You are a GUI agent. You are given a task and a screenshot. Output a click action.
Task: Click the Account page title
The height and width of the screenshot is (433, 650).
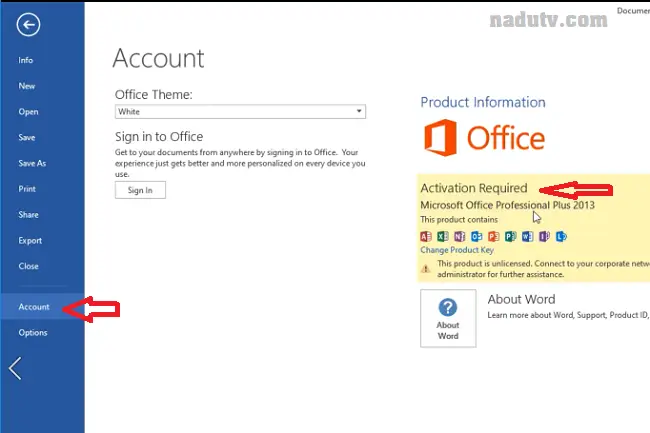pos(158,58)
